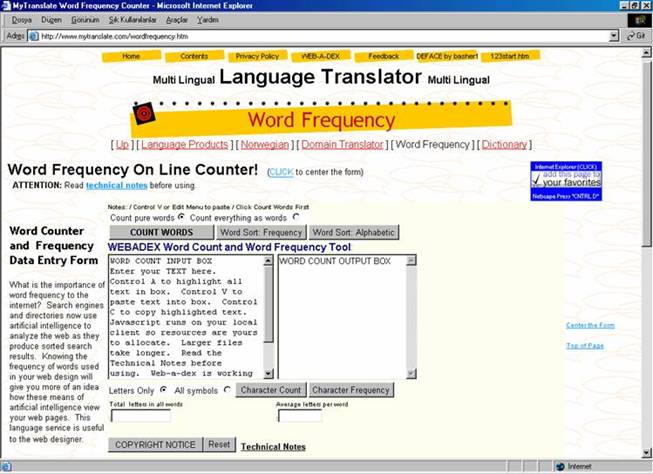Click the add-to-favorites checkmark banner
This screenshot has width=653, height=474.
click(566, 179)
